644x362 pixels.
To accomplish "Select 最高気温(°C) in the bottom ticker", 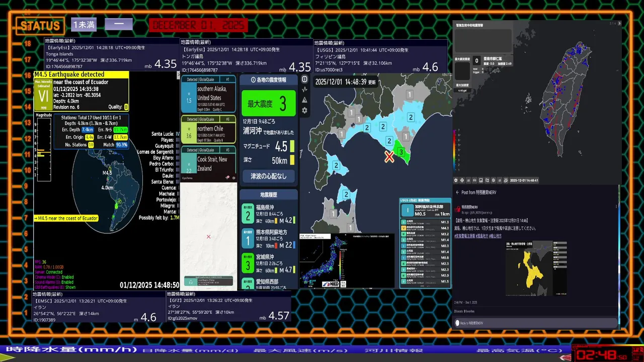I will (520, 350).
